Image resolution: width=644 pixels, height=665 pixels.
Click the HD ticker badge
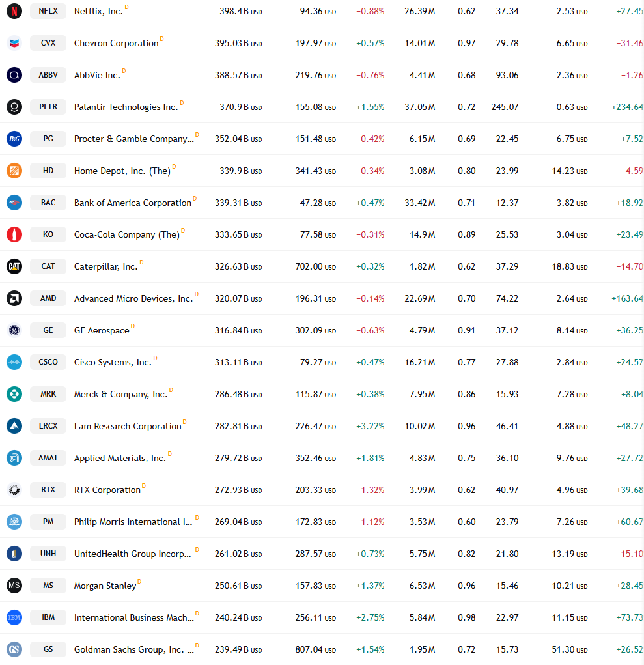click(48, 171)
